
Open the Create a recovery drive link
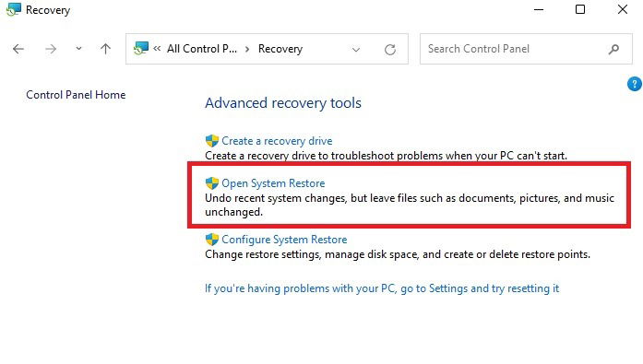pos(277,141)
